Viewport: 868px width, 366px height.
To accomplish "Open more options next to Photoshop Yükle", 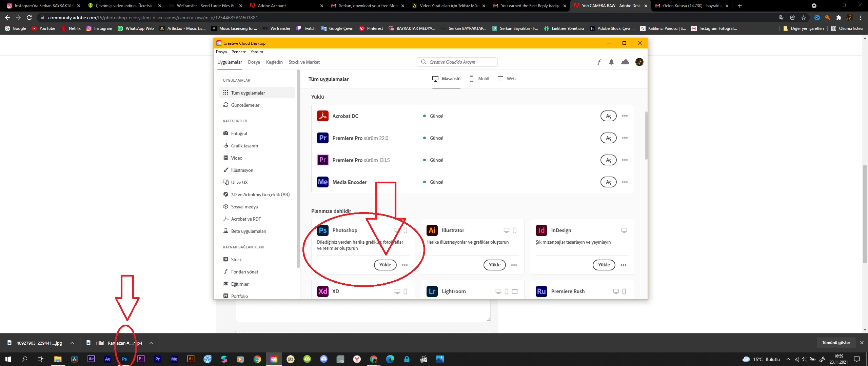I will click(405, 265).
